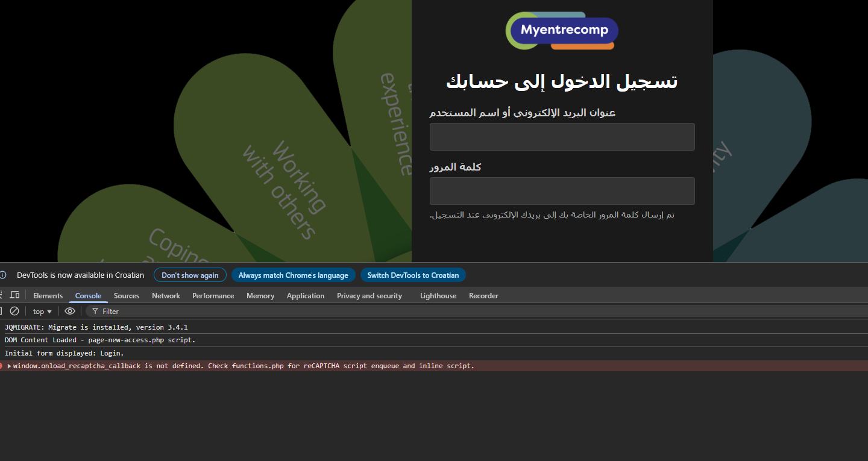868x461 pixels.
Task: Select the Lighthouse tab
Action: click(438, 296)
